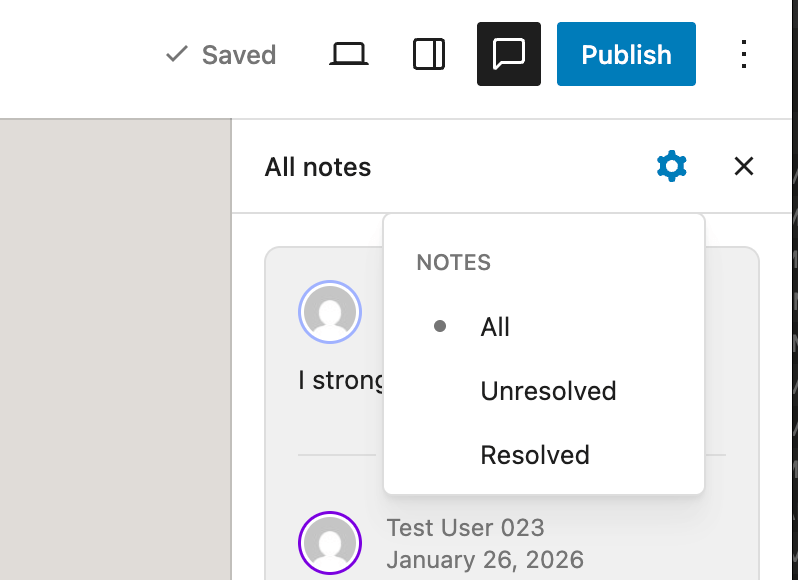Click the blue-ringed avatar of first note
Screen dimensions: 798x580
pos(329,312)
